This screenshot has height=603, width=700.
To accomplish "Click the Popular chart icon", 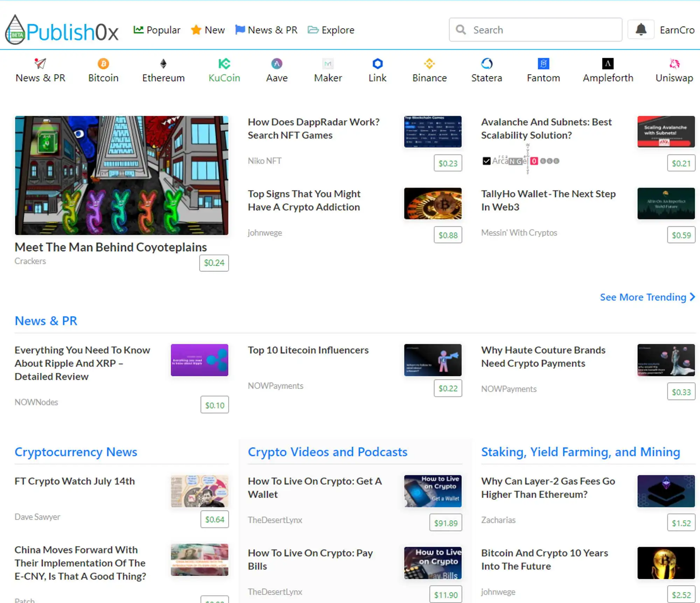I will pyautogui.click(x=138, y=30).
